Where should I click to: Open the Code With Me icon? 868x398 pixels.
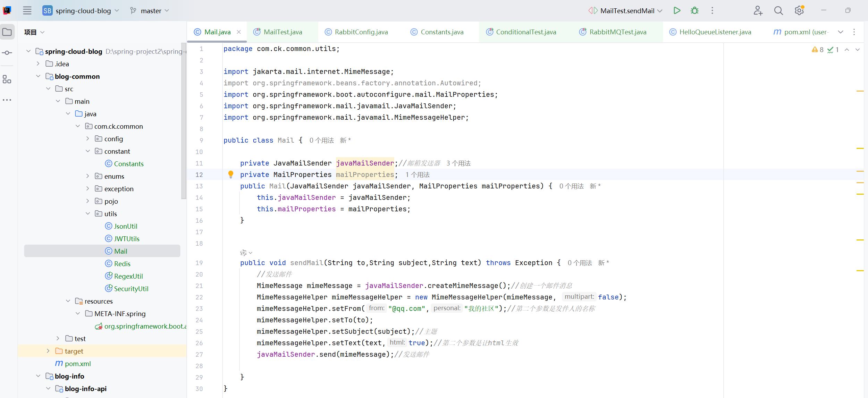tap(758, 11)
